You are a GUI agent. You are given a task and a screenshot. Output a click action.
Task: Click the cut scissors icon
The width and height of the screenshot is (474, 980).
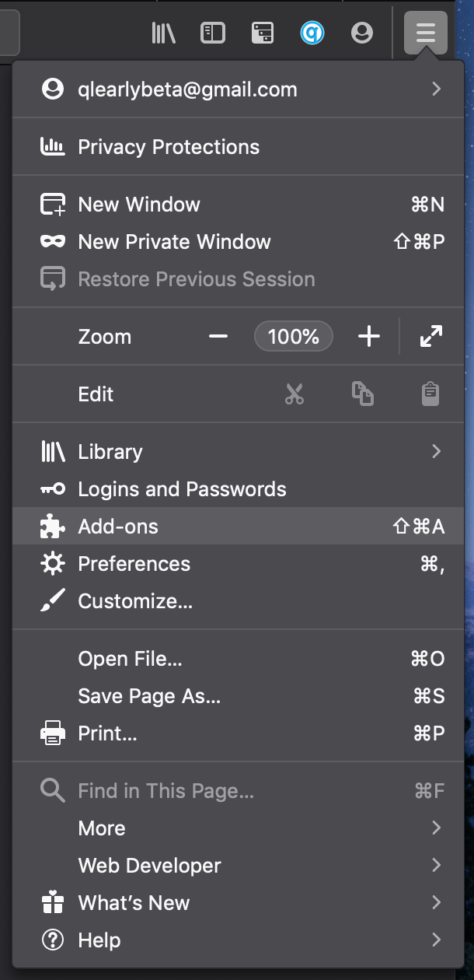295,394
